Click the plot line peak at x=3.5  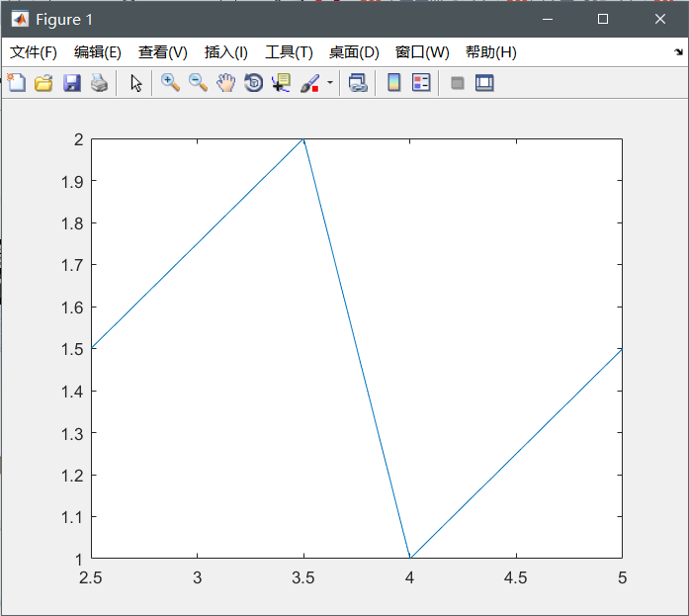(x=303, y=139)
